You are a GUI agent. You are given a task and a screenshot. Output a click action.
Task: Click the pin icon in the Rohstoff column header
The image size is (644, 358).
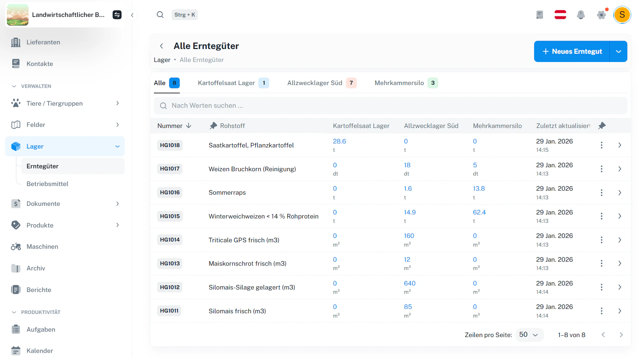coord(213,125)
